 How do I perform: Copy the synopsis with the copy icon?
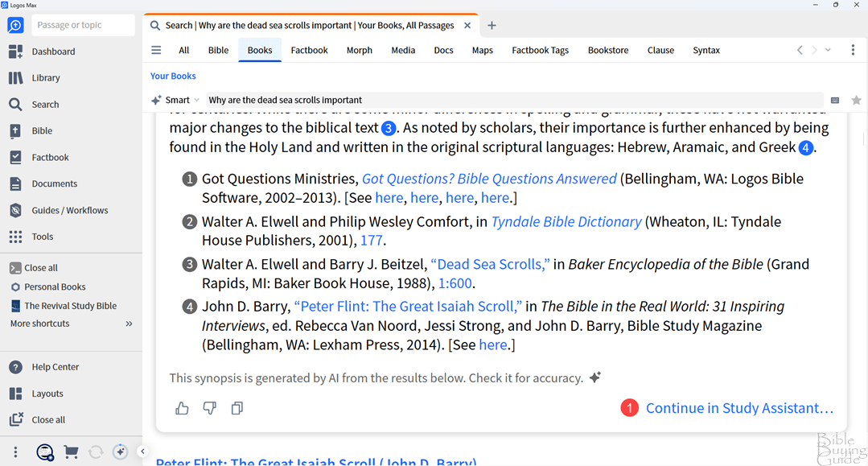coord(237,409)
